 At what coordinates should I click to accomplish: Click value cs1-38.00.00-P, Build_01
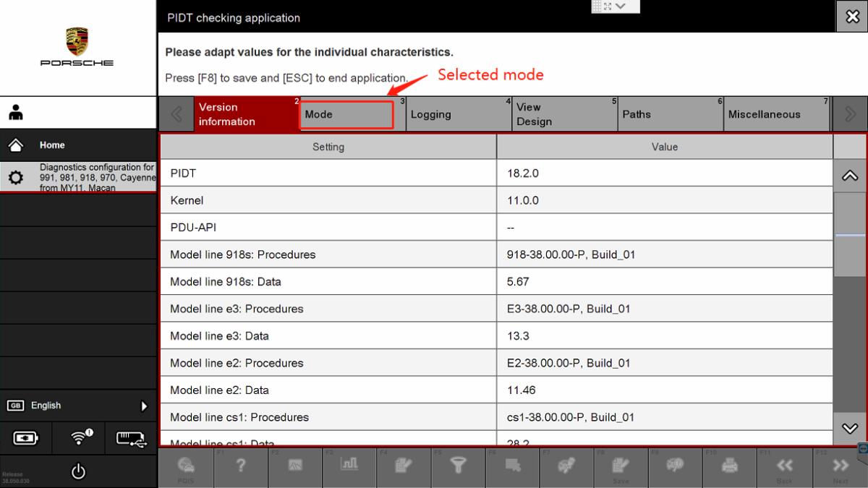[x=571, y=417]
